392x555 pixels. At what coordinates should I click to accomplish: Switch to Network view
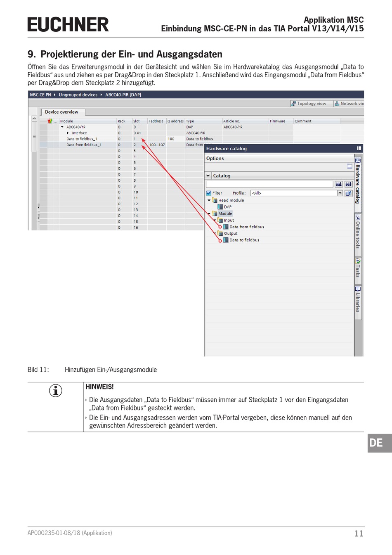click(x=349, y=104)
